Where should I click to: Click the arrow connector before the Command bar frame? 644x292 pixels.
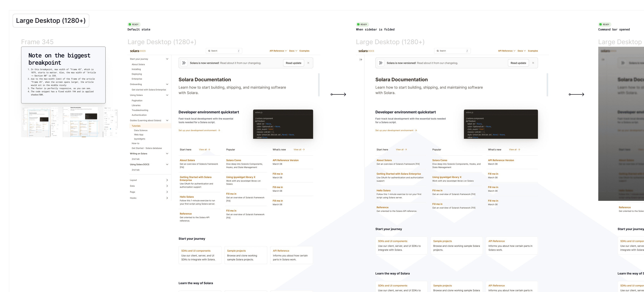click(577, 95)
